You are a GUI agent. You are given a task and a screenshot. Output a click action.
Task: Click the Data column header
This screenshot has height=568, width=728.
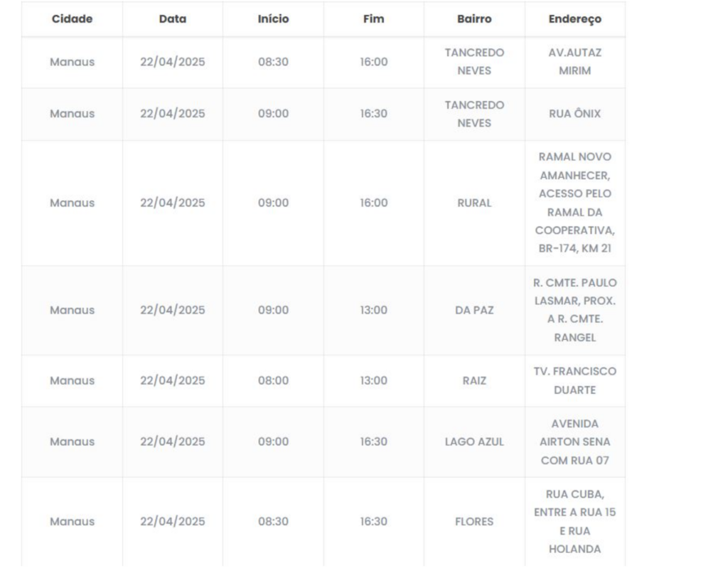[x=172, y=19]
